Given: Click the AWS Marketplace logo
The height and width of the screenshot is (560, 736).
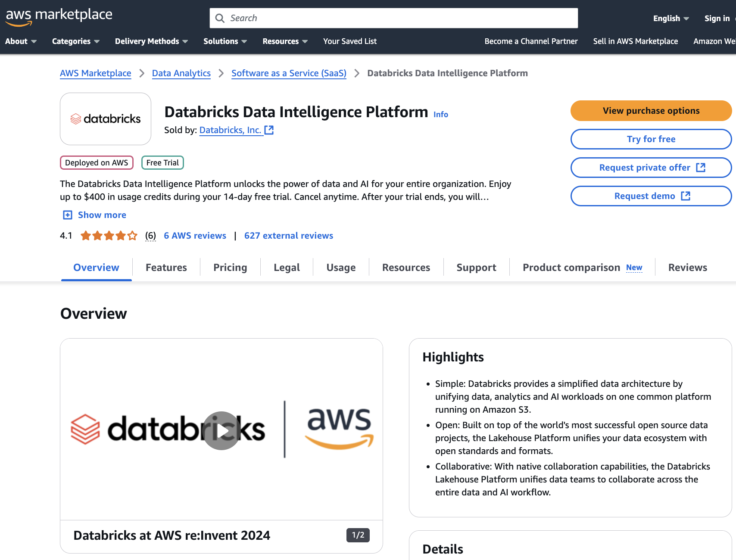Looking at the screenshot, I should (x=59, y=16).
